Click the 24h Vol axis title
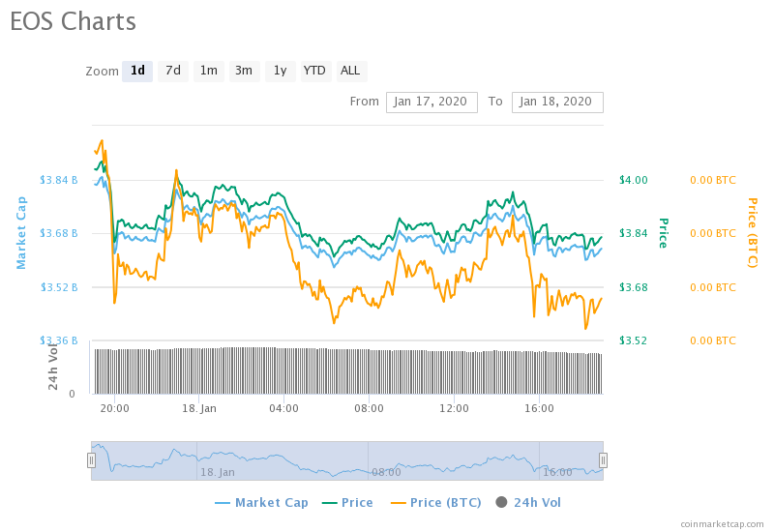 (53, 366)
